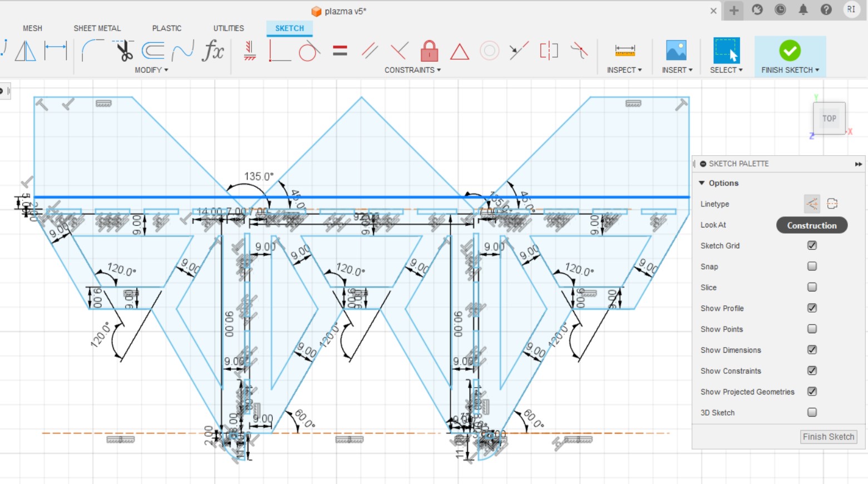Activate the Sketch Dimension tool
The height and width of the screenshot is (484, 868).
point(56,51)
